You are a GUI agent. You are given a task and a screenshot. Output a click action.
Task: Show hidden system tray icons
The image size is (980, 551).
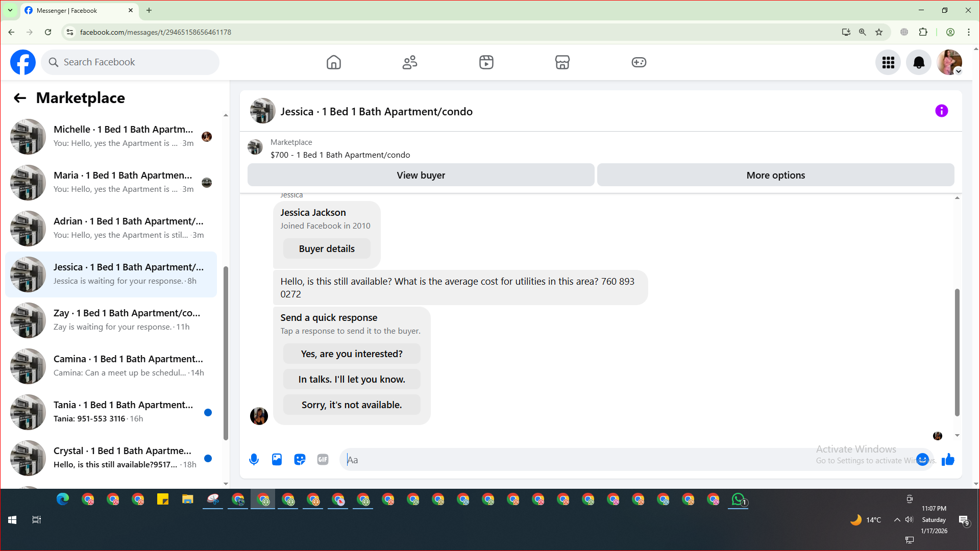coord(897,520)
